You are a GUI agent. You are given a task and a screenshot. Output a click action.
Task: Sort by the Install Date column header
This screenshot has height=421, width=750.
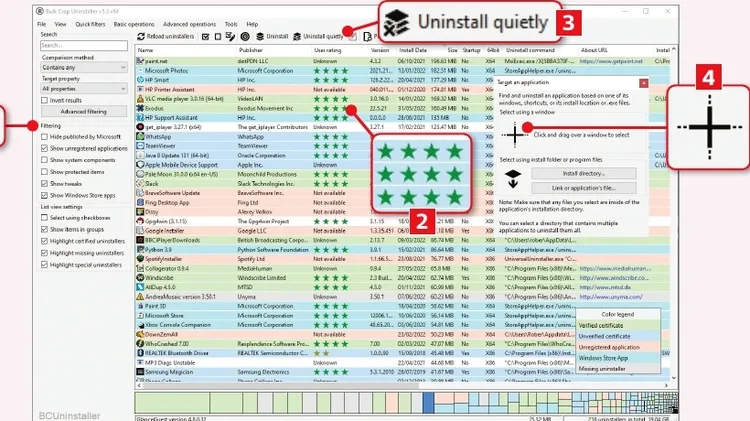point(413,50)
